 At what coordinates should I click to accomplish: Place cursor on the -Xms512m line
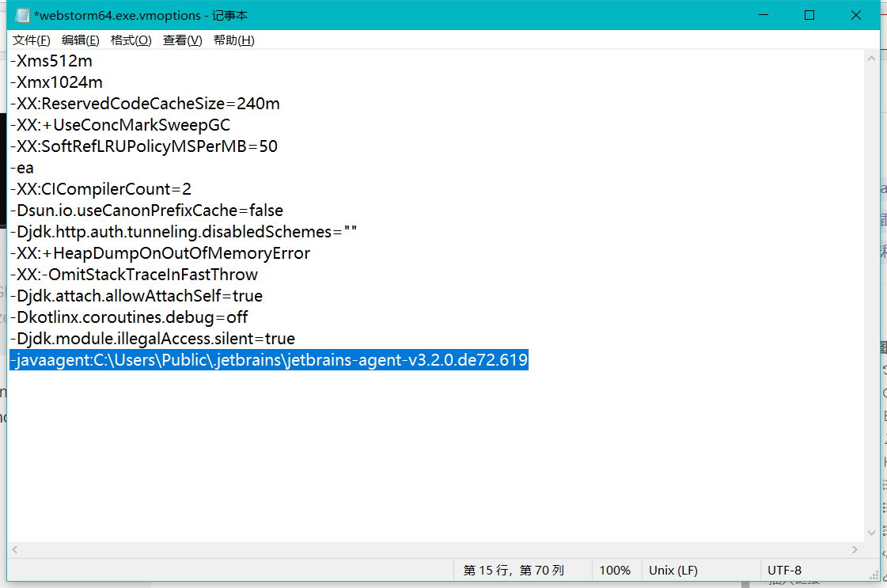(x=51, y=60)
